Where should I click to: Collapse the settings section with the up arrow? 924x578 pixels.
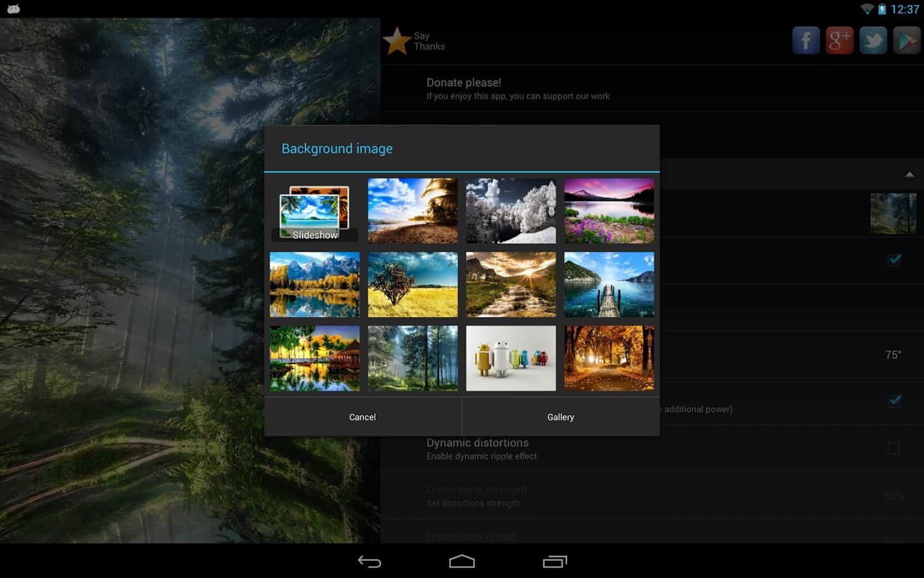click(x=909, y=174)
